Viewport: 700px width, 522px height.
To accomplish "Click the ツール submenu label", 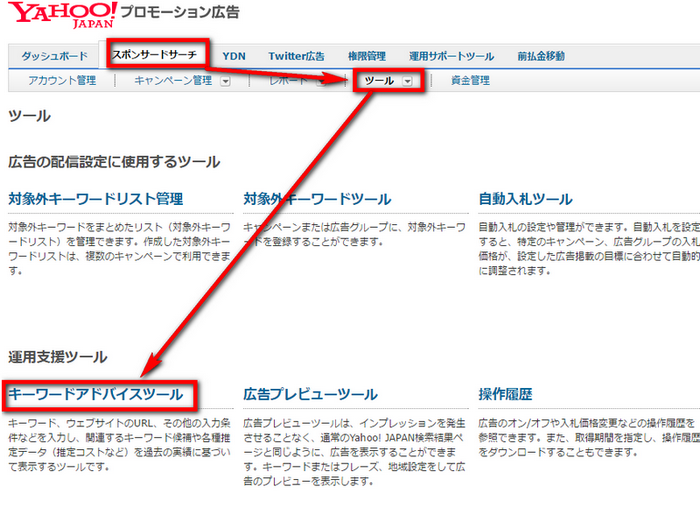I will tap(380, 81).
